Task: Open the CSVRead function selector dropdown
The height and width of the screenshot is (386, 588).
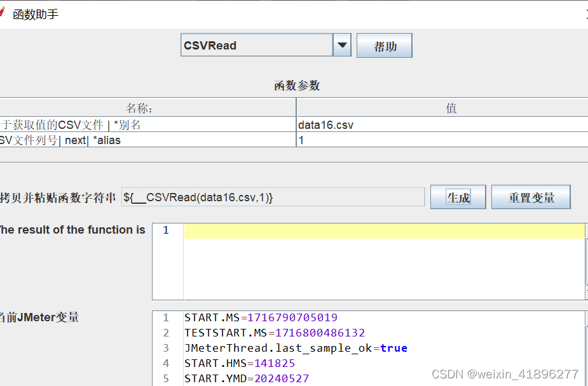Action: 261,45
